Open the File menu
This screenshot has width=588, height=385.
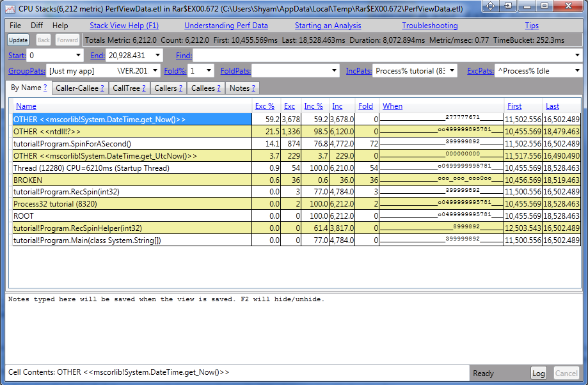coord(15,26)
